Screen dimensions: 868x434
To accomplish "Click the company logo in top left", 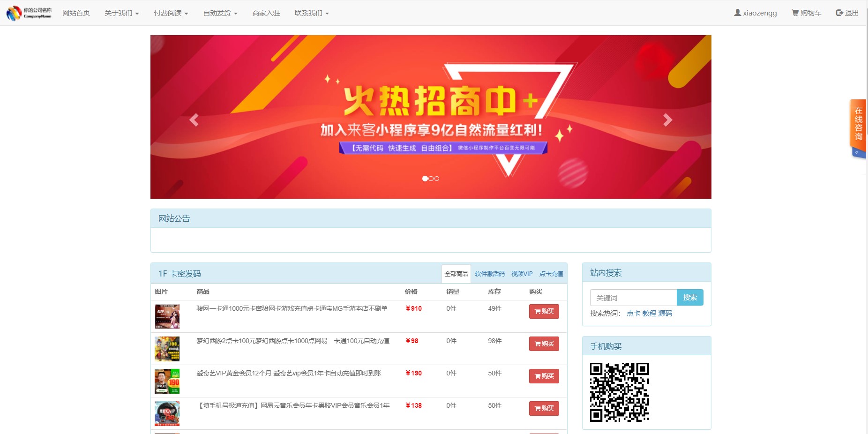I will click(x=28, y=13).
